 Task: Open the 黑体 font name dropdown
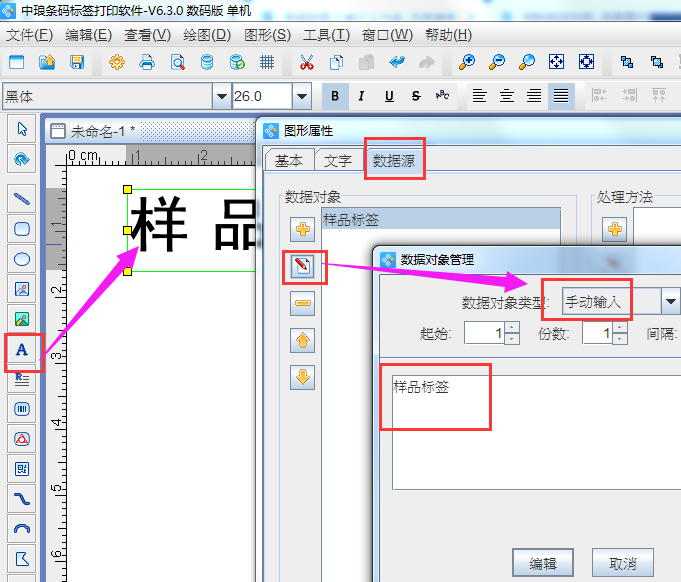221,96
